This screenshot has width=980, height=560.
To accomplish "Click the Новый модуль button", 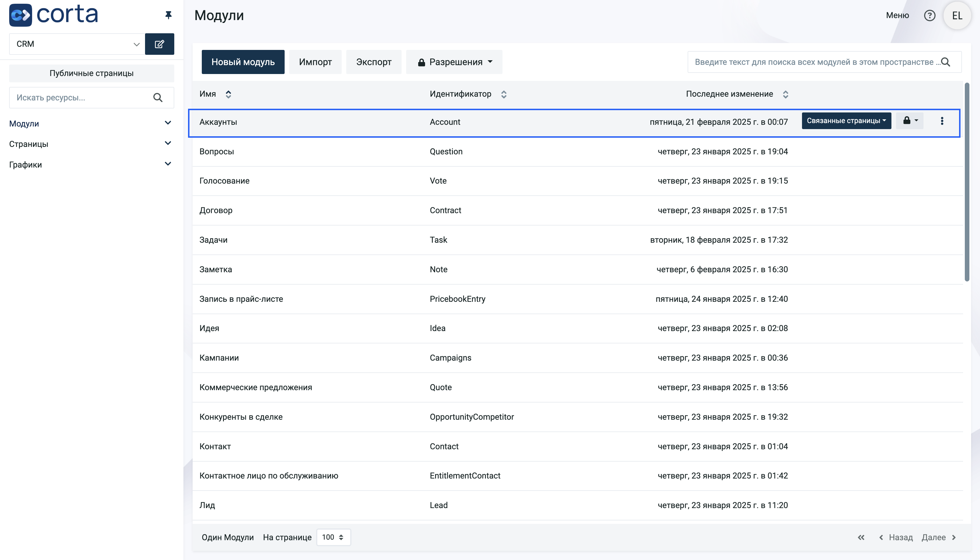I will tap(243, 62).
